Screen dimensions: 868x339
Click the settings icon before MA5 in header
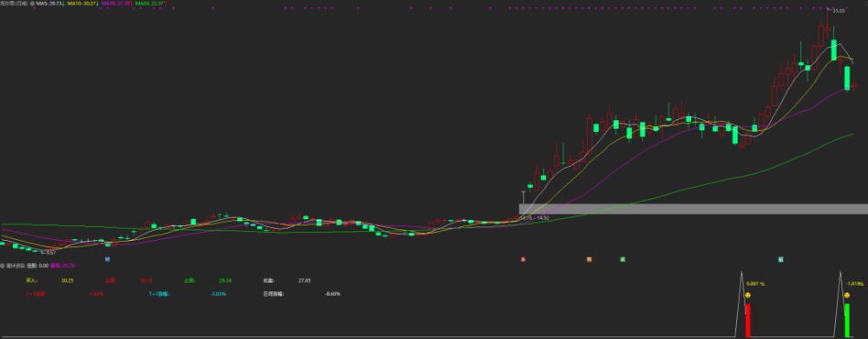pyautogui.click(x=32, y=3)
